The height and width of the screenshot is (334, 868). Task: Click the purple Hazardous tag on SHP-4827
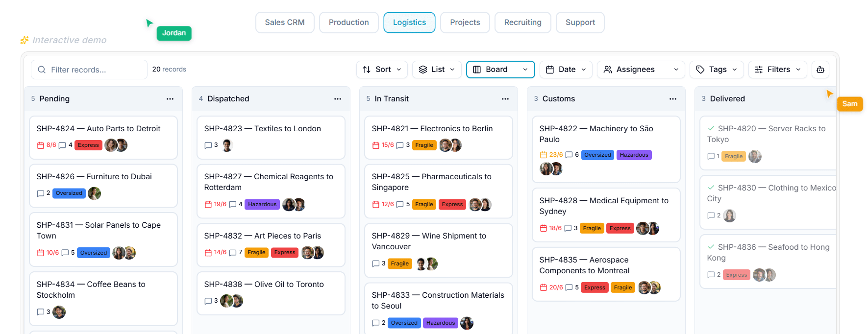click(x=262, y=204)
